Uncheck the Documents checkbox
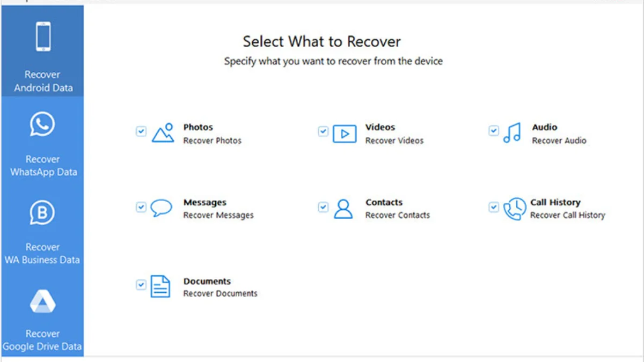This screenshot has width=644, height=362. click(141, 285)
